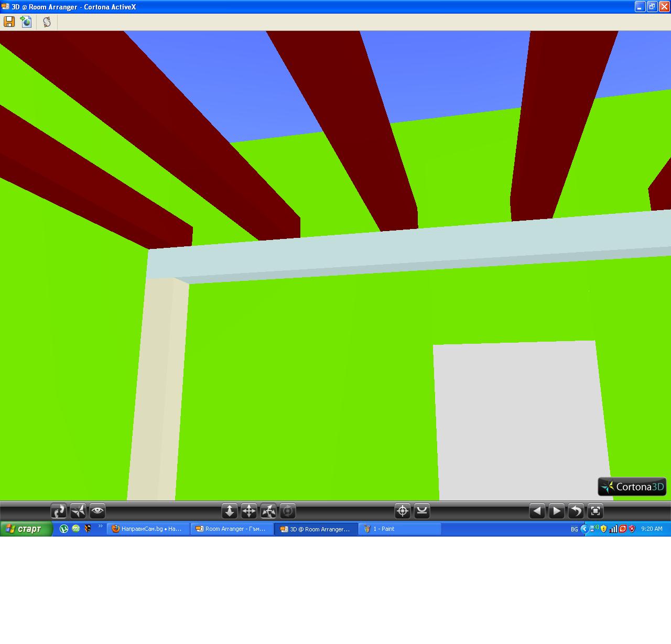This screenshot has width=671, height=644.
Task: Select the Roll navigation tool
Action: point(288,511)
